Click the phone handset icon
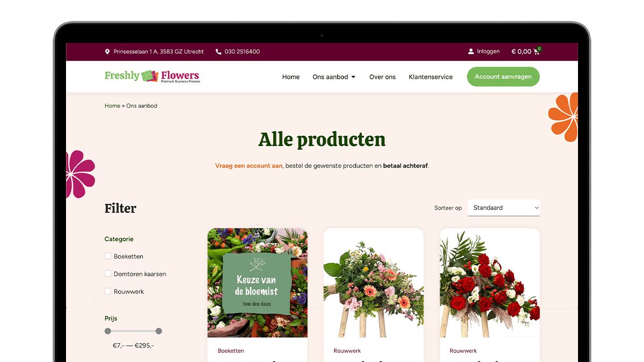 tap(218, 52)
